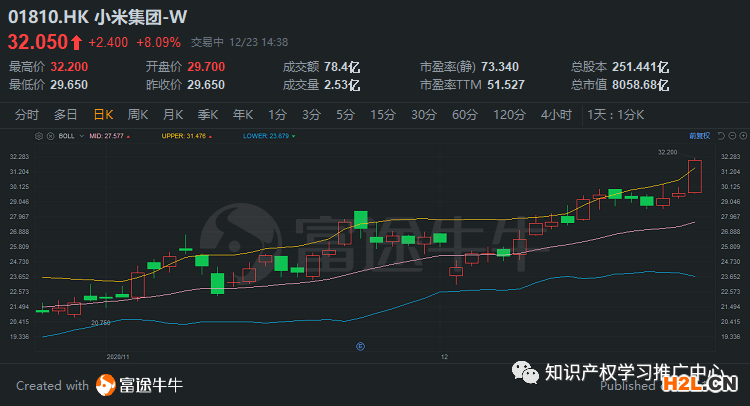Click the current price 32.050
This screenshot has height=406, width=750.
[x=38, y=42]
